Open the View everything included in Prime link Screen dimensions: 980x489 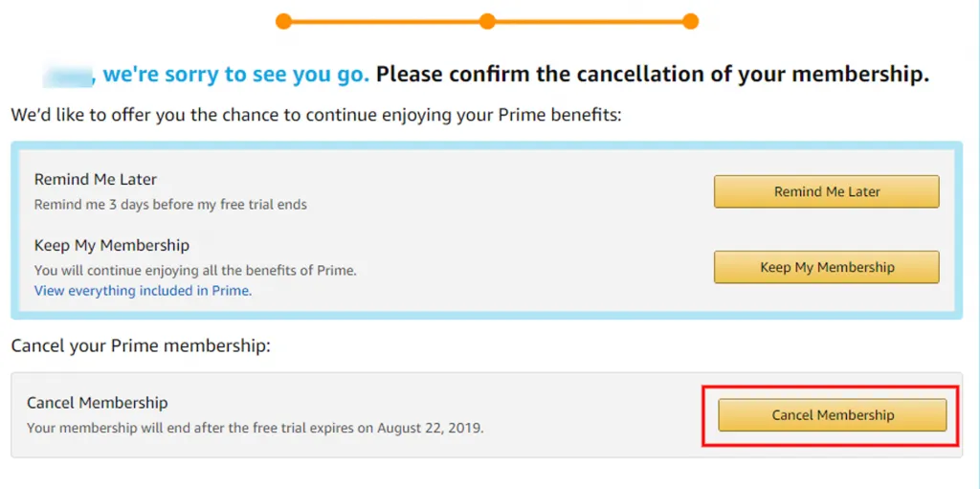point(143,291)
